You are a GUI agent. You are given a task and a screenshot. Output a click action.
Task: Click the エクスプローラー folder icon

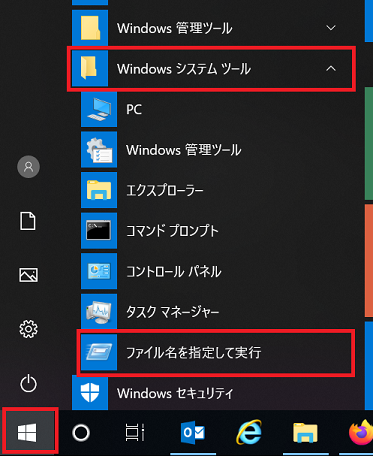99,190
